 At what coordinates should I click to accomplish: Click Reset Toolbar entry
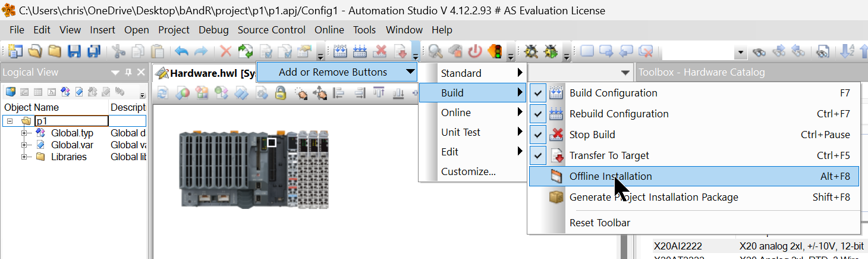[694, 223]
